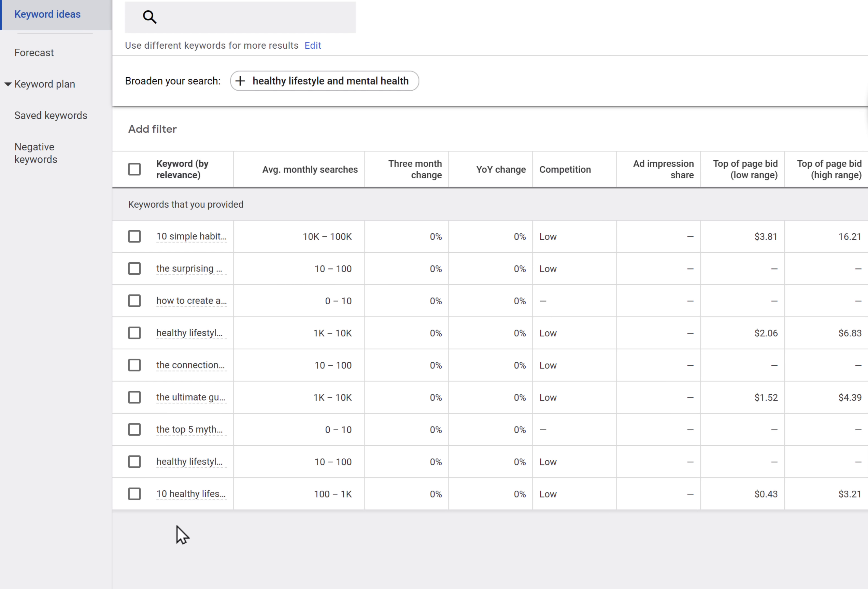Check the '10 simple habit...' keyword row

coord(134,236)
